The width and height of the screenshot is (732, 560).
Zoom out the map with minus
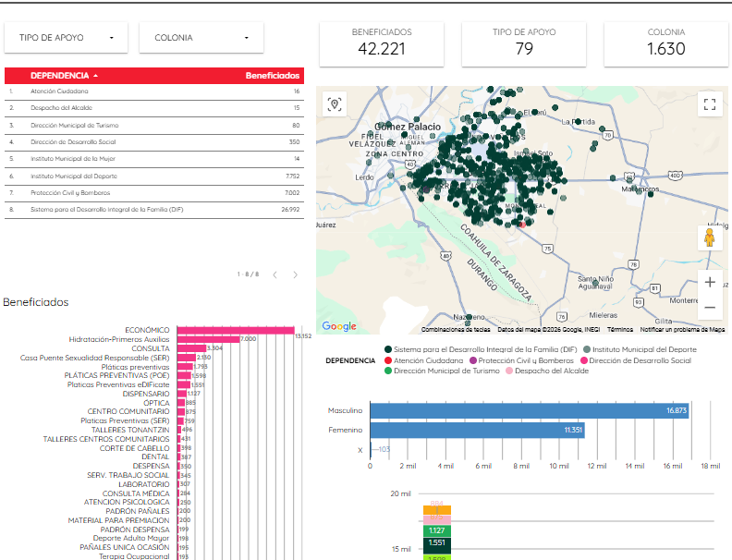pyautogui.click(x=710, y=307)
